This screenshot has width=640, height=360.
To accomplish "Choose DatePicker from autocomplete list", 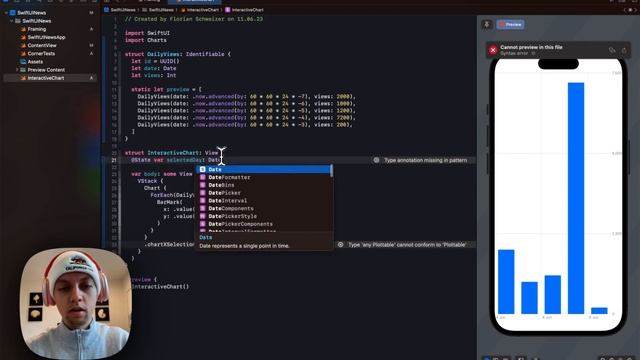I will click(264, 193).
